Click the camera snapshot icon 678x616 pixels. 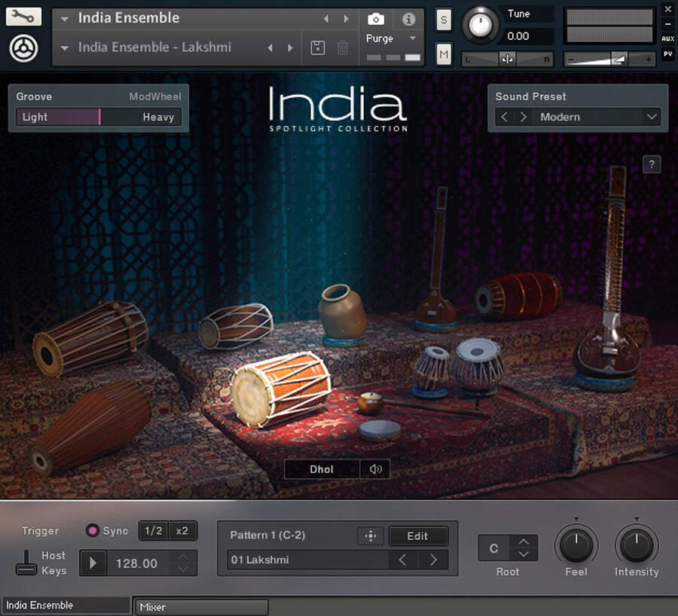375,19
